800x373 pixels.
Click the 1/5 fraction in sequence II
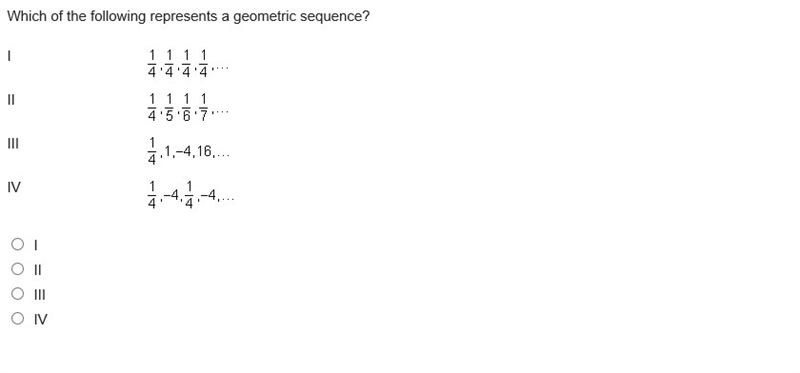coord(169,108)
